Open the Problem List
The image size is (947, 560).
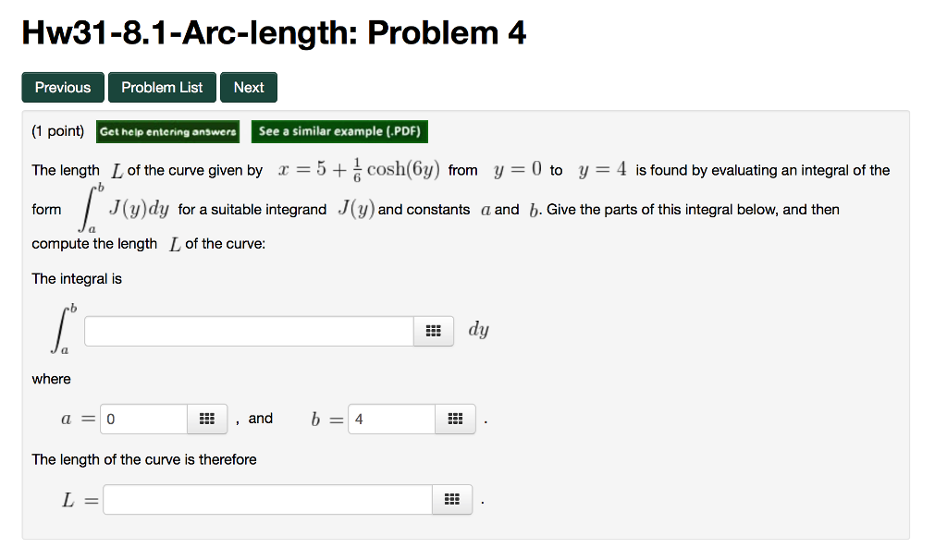(x=162, y=87)
